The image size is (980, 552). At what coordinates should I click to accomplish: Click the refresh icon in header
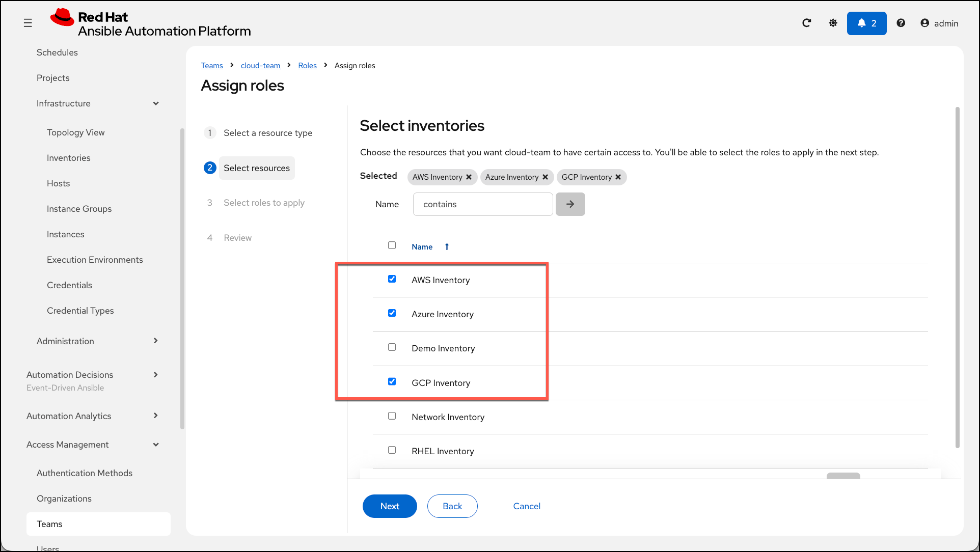pos(806,23)
